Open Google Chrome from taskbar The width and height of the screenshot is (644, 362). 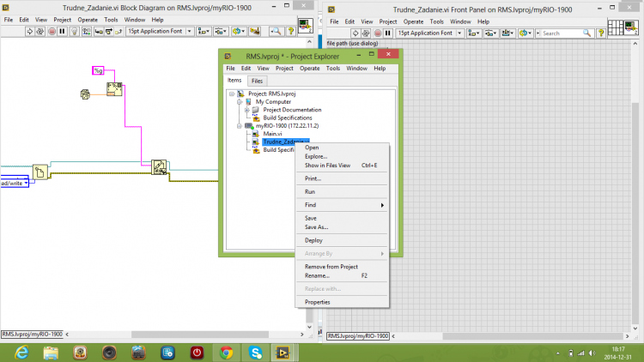pos(226,353)
